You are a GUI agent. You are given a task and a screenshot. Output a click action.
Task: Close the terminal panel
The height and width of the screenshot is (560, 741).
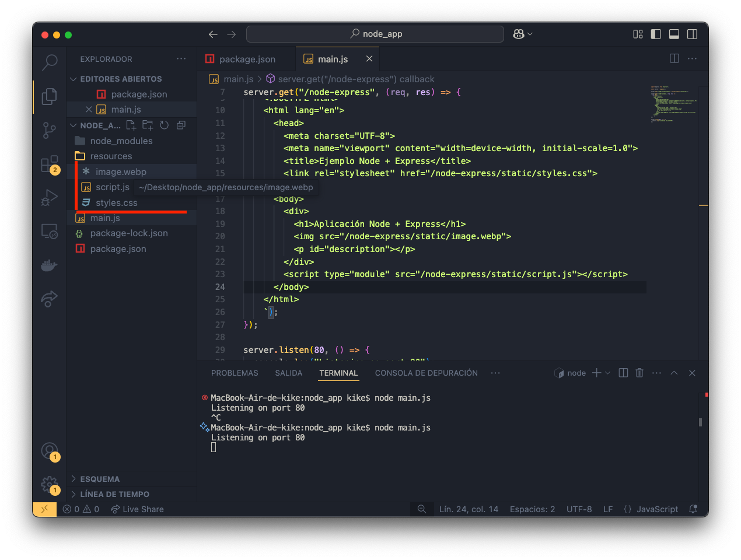692,373
